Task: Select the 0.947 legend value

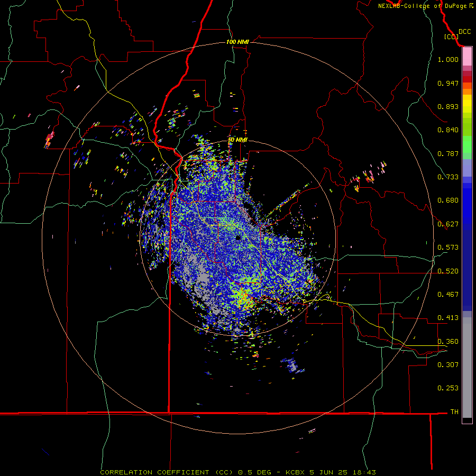Action: pyautogui.click(x=448, y=83)
